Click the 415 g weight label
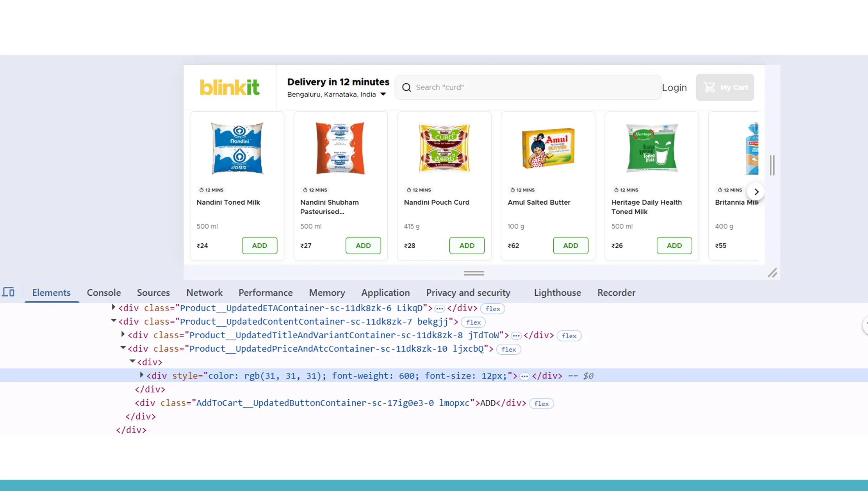The width and height of the screenshot is (868, 491). point(412,226)
